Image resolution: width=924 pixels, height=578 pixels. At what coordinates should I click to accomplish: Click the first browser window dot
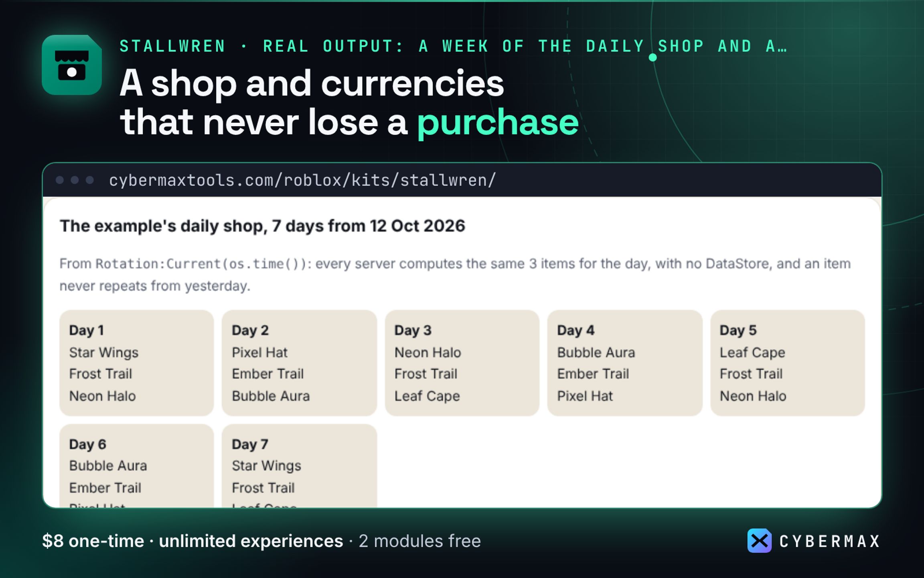[60, 180]
